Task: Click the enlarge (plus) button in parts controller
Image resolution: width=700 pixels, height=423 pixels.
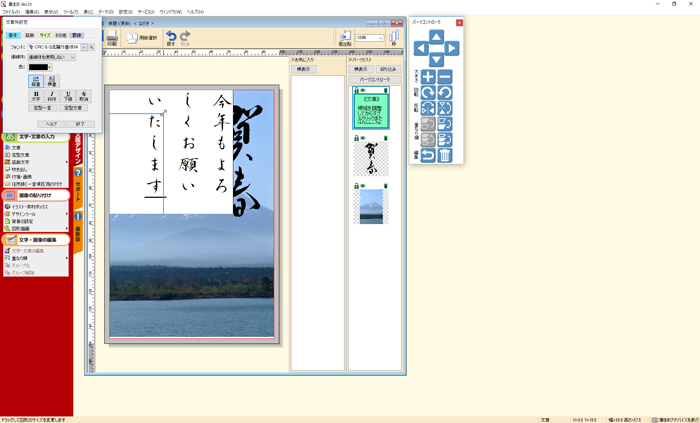Action: (x=428, y=77)
